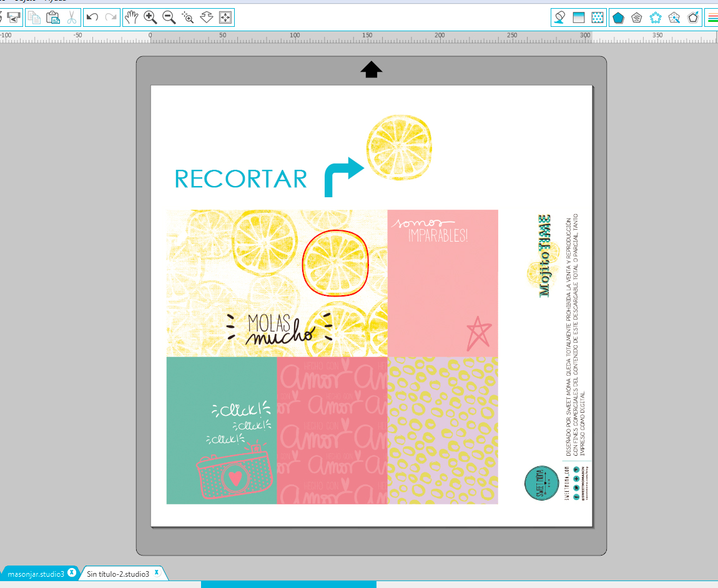718x588 pixels.
Task: Open the Fill Pattern dotted panel
Action: click(x=598, y=18)
